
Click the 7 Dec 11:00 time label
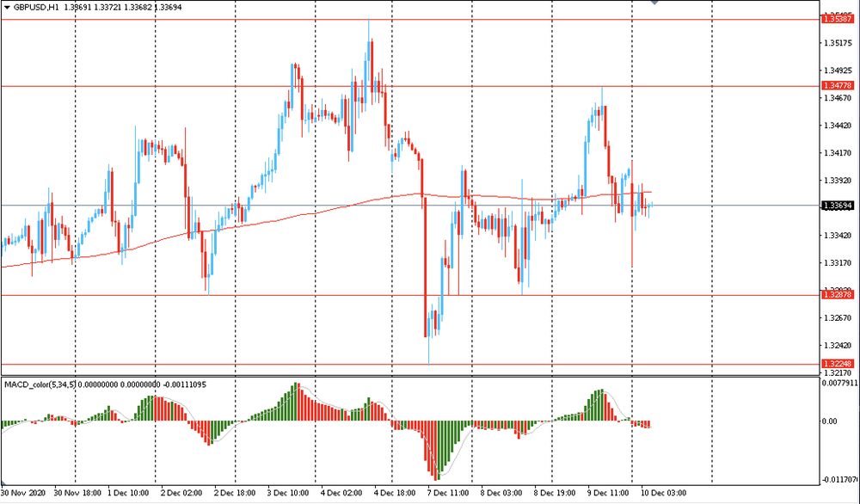point(449,493)
